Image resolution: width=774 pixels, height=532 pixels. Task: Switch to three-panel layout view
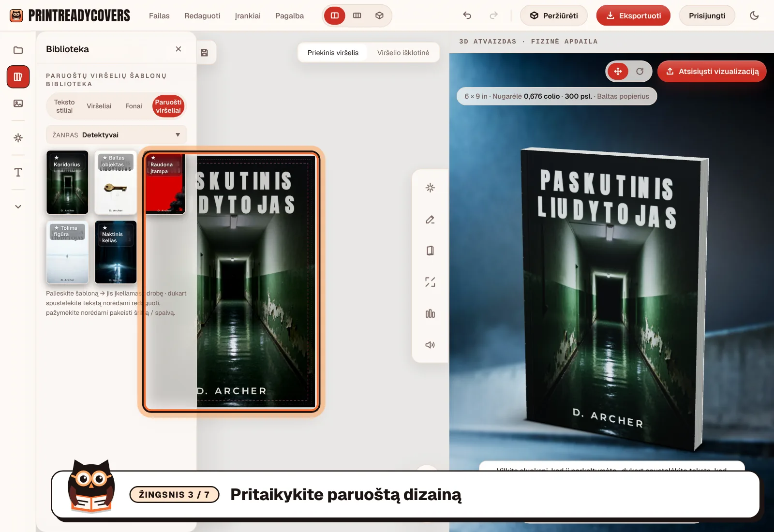(357, 15)
